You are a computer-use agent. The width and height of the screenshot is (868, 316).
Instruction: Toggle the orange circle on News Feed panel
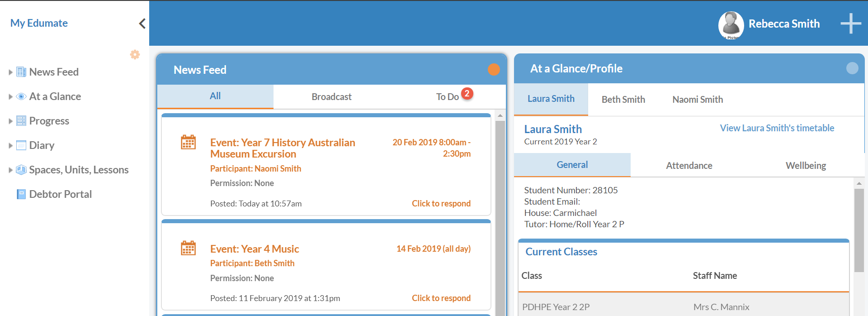pos(494,70)
